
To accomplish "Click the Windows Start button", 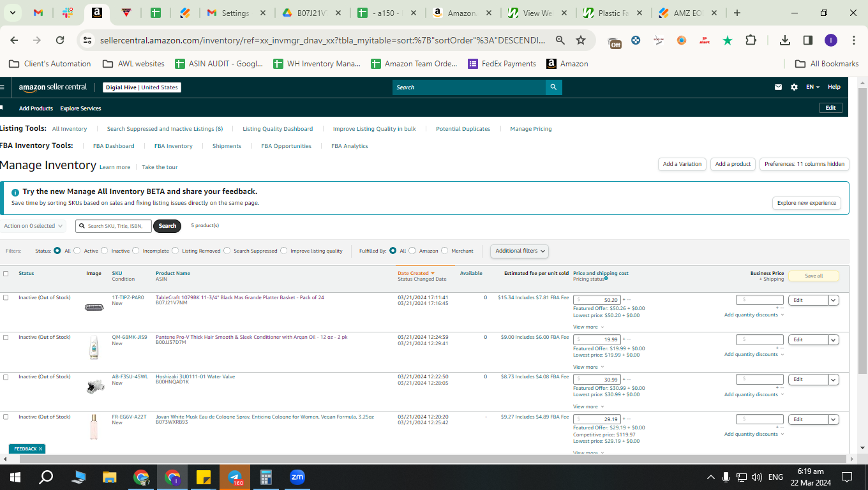I will pyautogui.click(x=15, y=477).
